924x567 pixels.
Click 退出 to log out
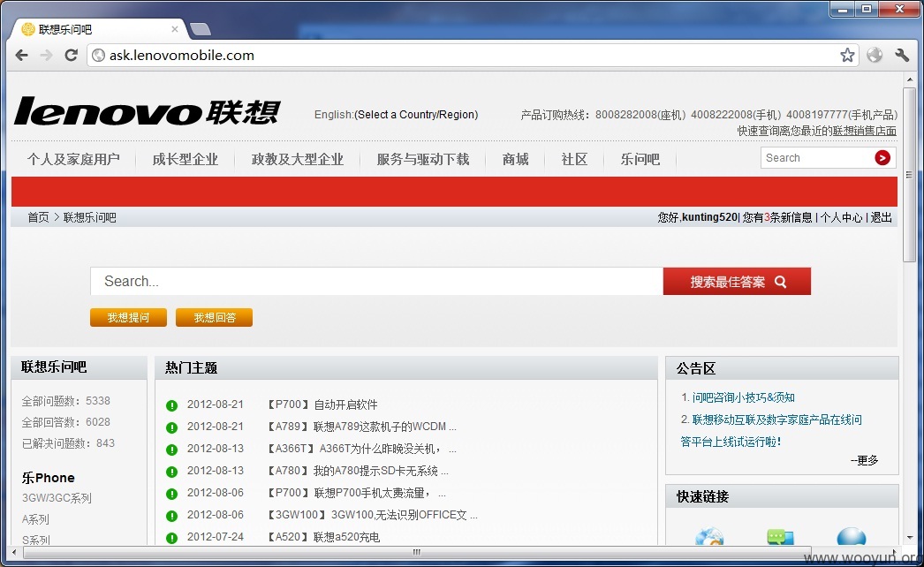point(881,217)
